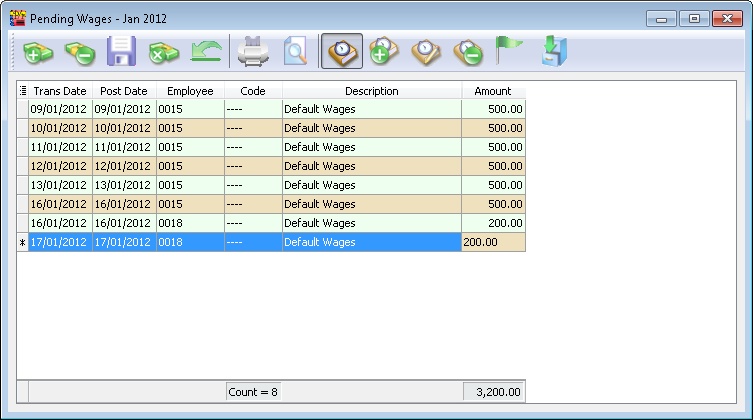Screen dimensions: 753x420
Task: Click the plain clock-on-notepad icon
Action: [x=426, y=51]
